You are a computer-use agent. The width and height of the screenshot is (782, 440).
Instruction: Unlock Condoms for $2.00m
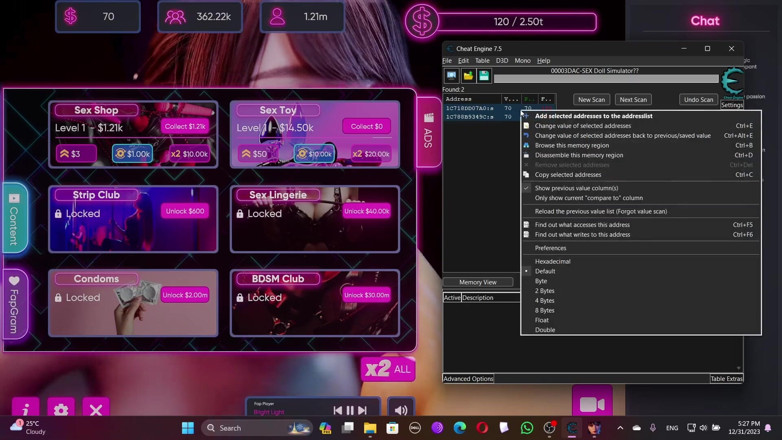point(185,295)
